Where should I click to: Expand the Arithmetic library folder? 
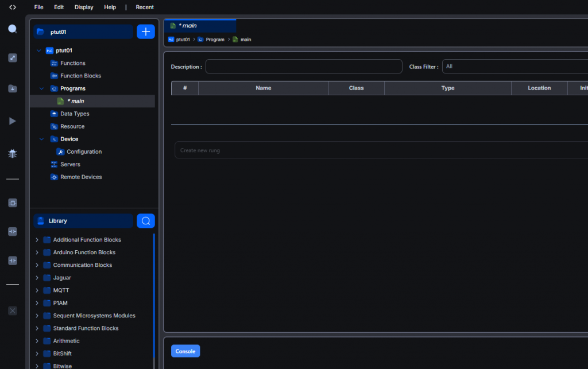[37, 341]
